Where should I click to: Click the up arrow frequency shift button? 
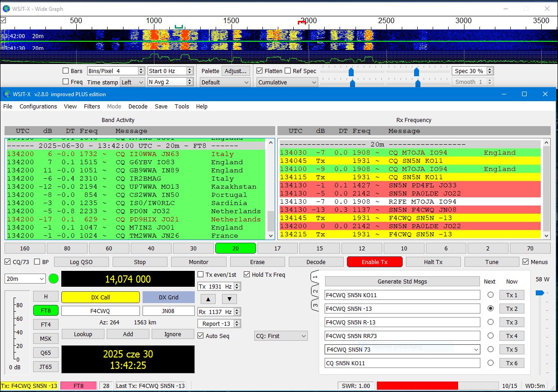click(208, 299)
